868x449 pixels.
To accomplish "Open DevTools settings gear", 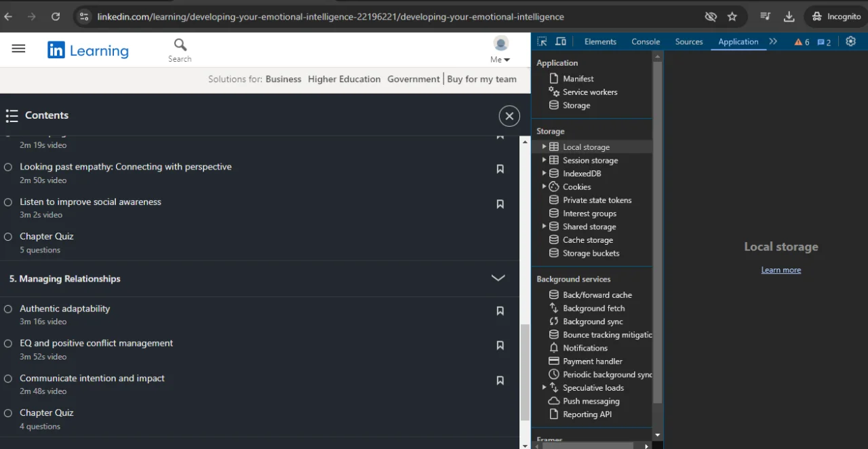I will [851, 41].
